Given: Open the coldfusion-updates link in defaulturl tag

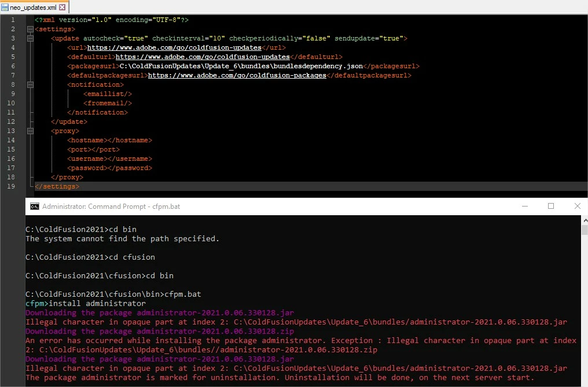Looking at the screenshot, I should click(x=203, y=57).
